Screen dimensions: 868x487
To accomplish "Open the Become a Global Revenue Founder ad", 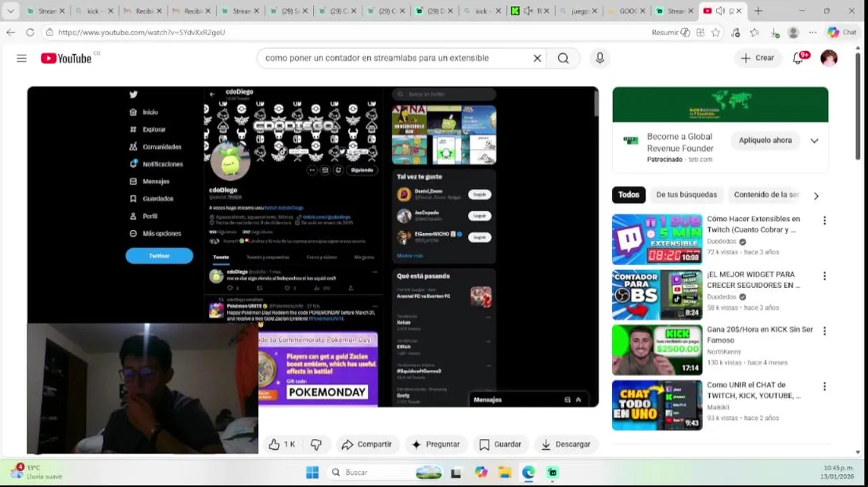I will point(680,142).
